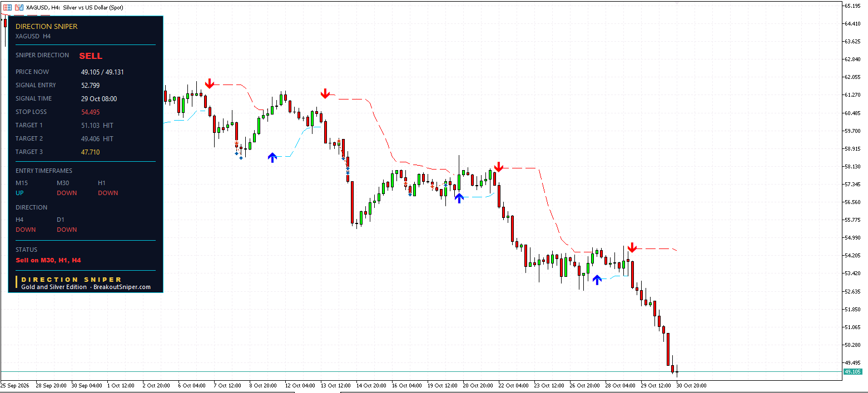Image resolution: width=868 pixels, height=393 pixels.
Task: Click the 25 Sep 2026 time axis label
Action: tap(15, 385)
